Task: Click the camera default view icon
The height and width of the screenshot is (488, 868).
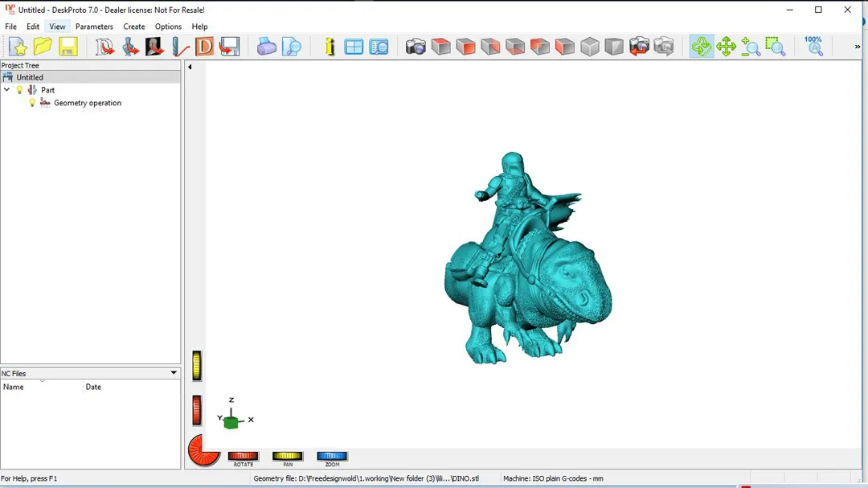Action: coord(416,47)
